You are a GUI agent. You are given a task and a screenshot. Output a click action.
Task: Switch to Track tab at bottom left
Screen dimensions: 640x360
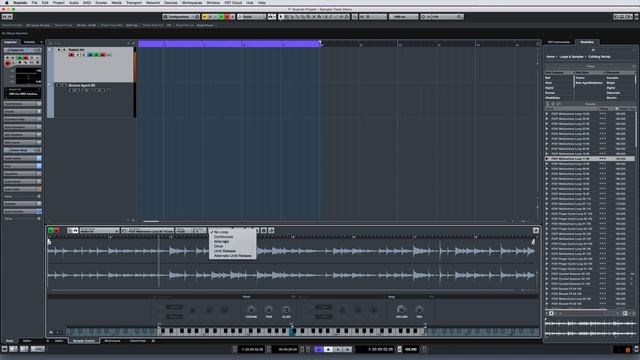(x=9, y=341)
